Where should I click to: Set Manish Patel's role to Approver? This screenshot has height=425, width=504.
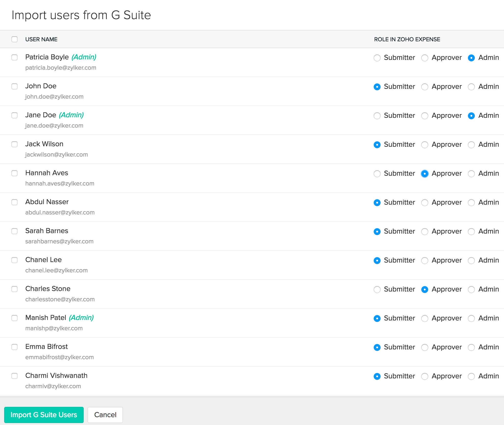pos(425,319)
